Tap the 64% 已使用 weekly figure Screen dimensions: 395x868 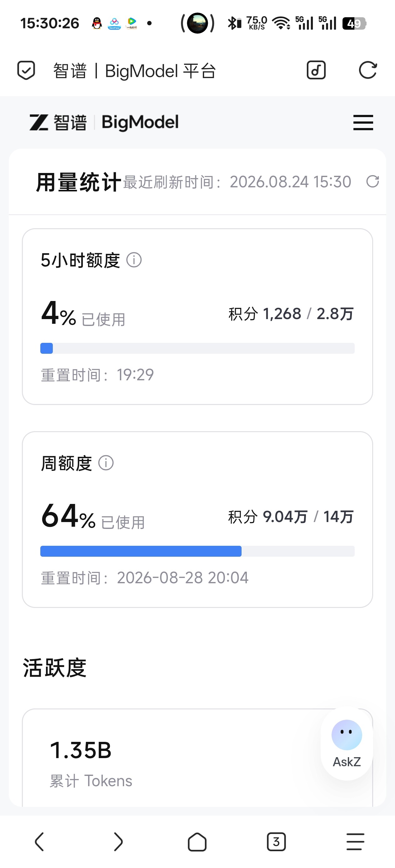[x=93, y=516]
